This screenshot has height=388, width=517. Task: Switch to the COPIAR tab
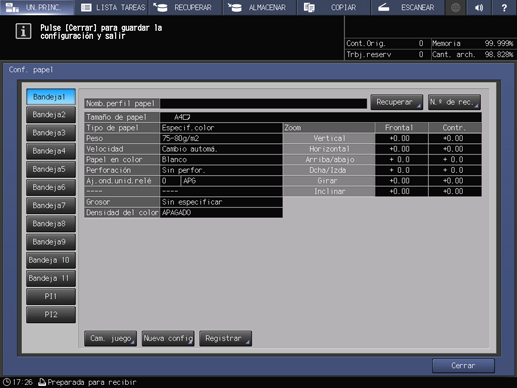333,7
